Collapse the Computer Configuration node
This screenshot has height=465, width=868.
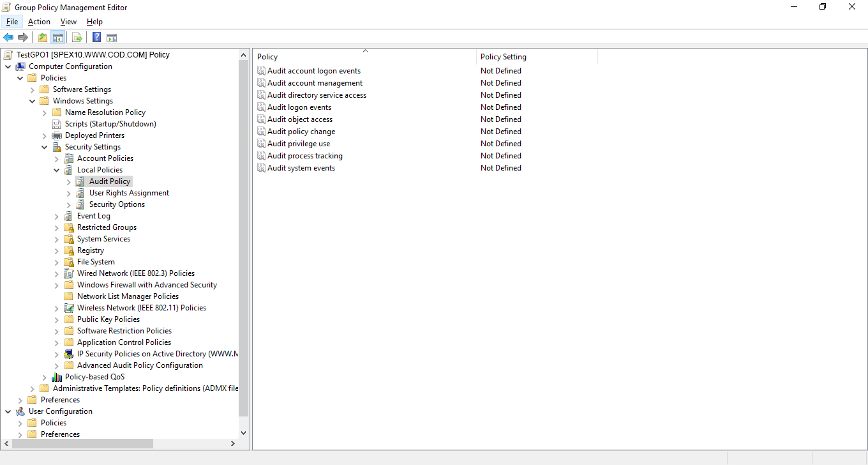point(8,66)
